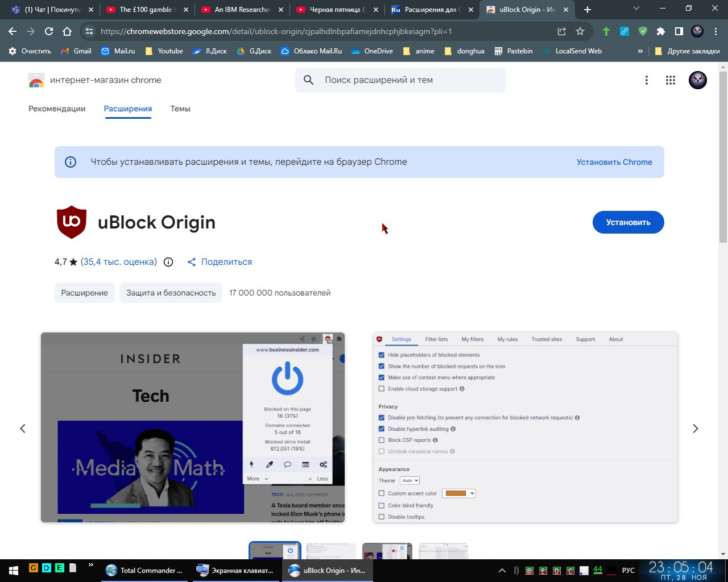The height and width of the screenshot is (582, 728).
Task: Click the rating info icon
Action: (x=168, y=262)
